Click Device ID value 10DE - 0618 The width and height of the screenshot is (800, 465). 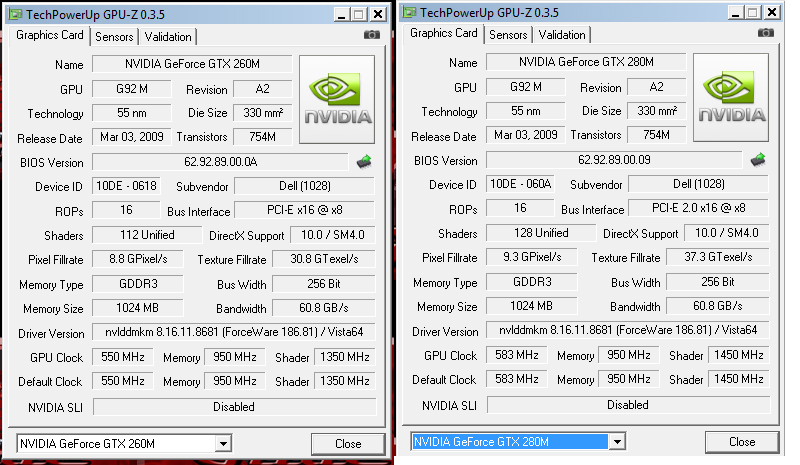point(126,186)
